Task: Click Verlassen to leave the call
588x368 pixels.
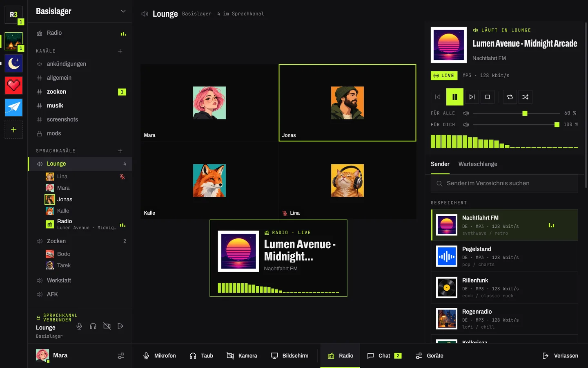Action: click(x=560, y=356)
